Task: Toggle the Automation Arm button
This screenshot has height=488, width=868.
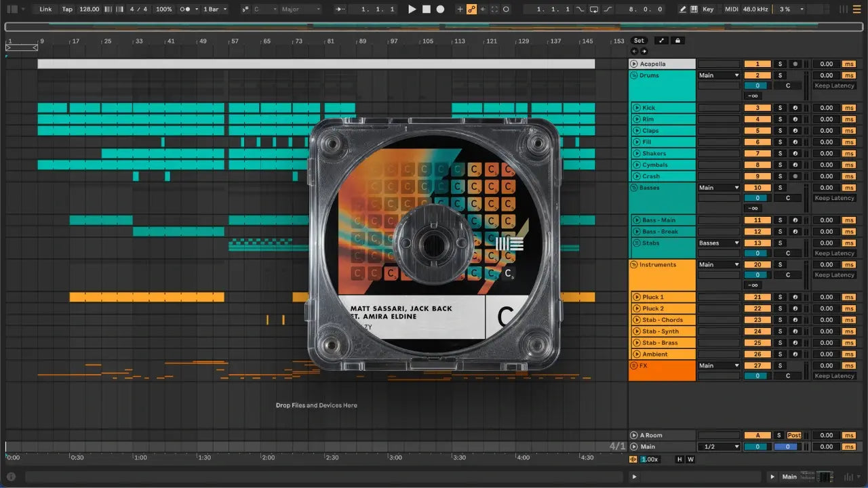Action: tap(471, 9)
